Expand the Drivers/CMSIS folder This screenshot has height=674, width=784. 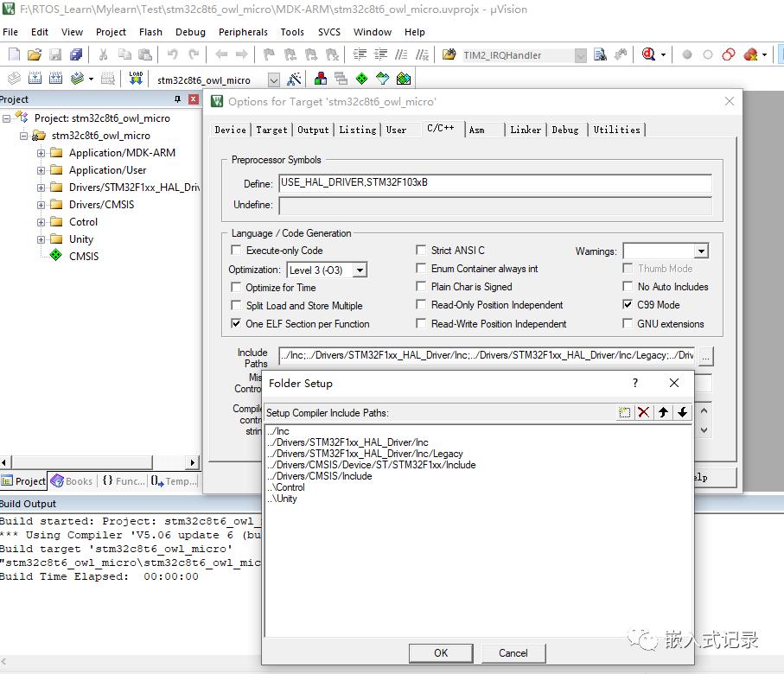[x=41, y=205]
